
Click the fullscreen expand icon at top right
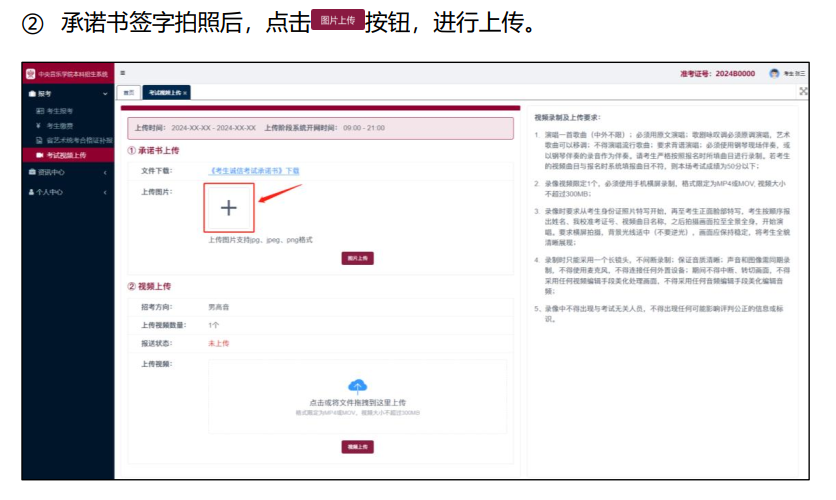[803, 91]
